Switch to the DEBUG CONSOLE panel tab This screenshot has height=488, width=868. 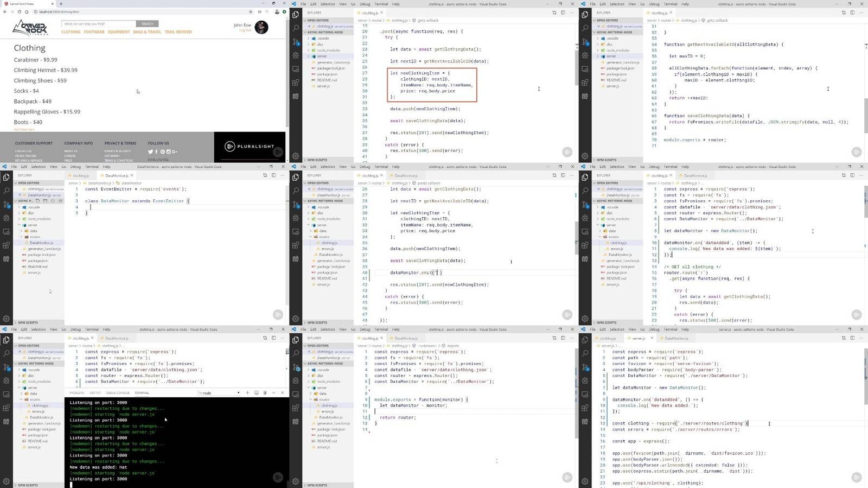coord(118,392)
